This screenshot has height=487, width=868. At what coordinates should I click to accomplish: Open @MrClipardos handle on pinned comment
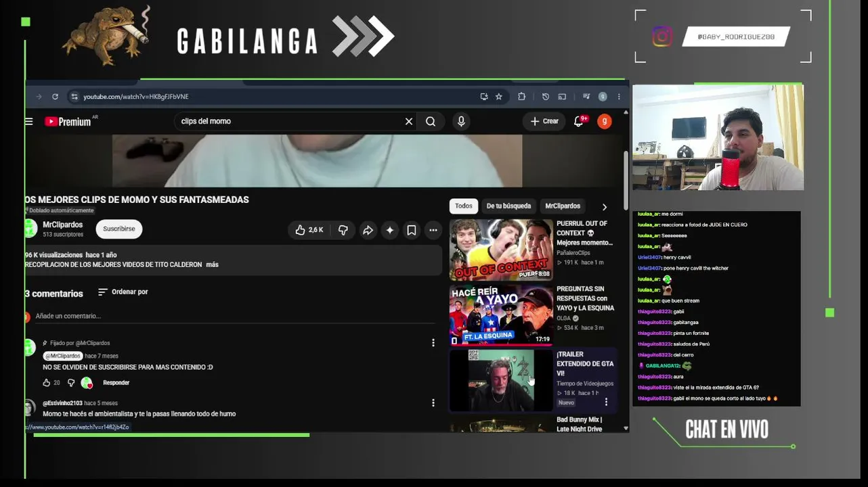(63, 356)
